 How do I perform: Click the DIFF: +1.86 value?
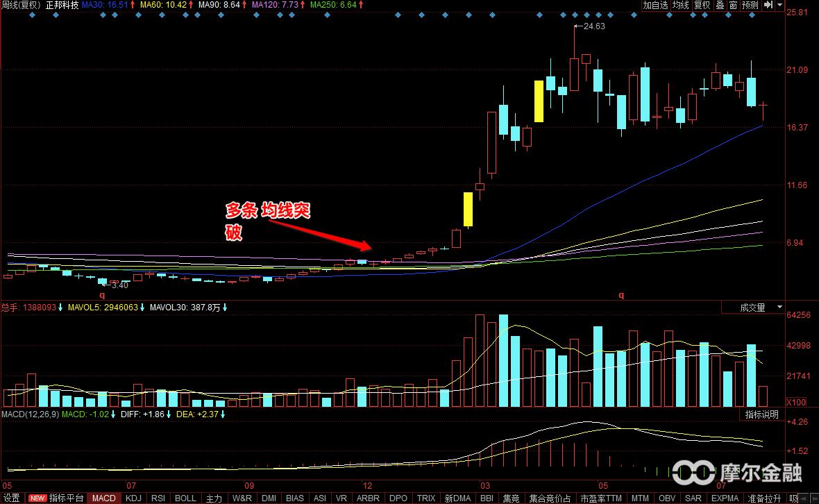click(x=142, y=414)
